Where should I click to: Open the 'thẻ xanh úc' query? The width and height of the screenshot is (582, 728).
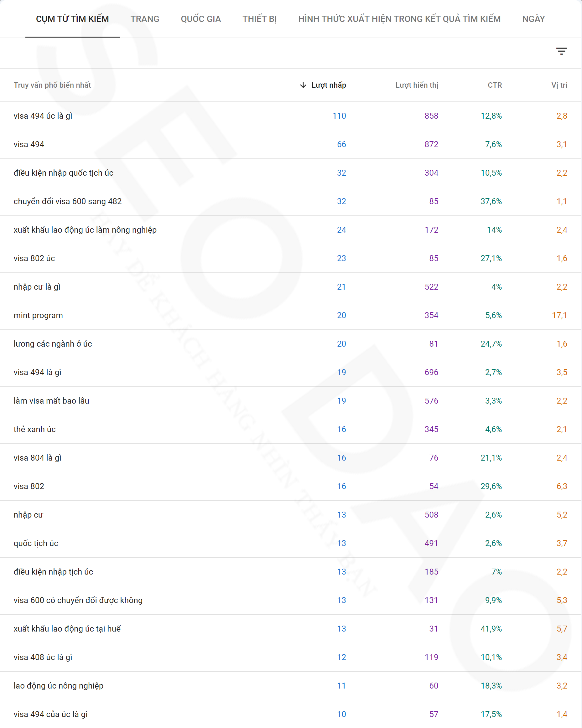(34, 429)
